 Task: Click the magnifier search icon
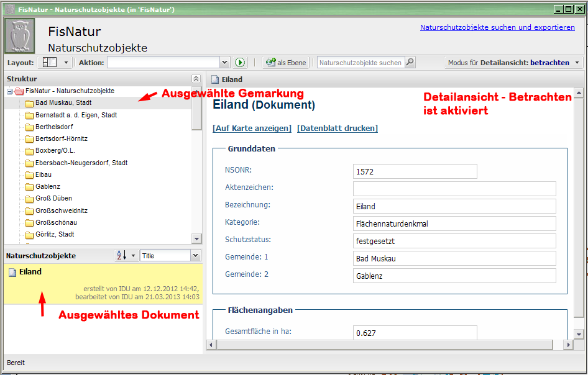click(410, 63)
